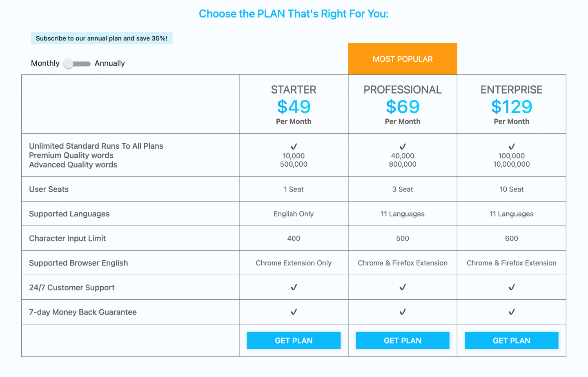Click Starter's Money Back Guarantee checkmark
This screenshot has width=588, height=377.
pyautogui.click(x=294, y=312)
